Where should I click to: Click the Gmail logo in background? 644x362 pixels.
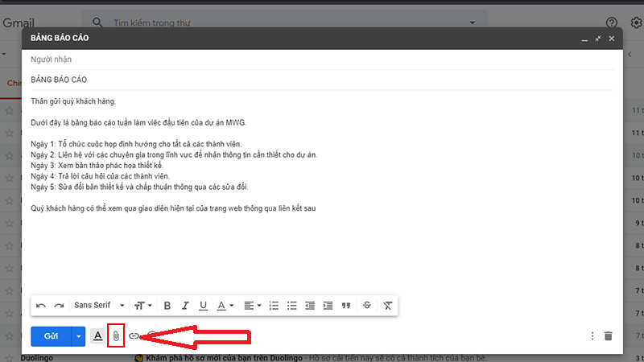19,23
